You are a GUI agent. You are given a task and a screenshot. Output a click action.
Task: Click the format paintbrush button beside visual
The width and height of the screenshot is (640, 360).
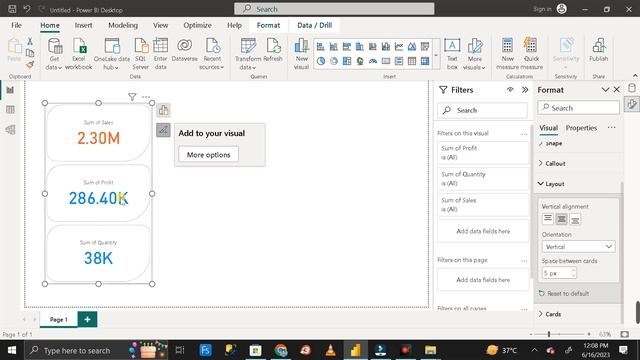coord(163,130)
